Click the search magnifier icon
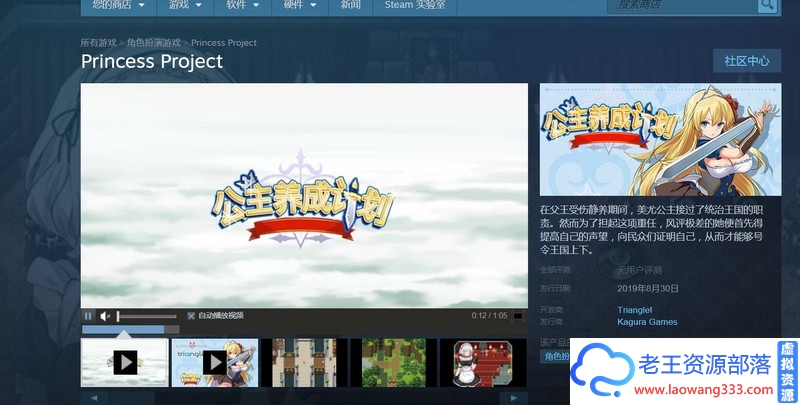 767,5
